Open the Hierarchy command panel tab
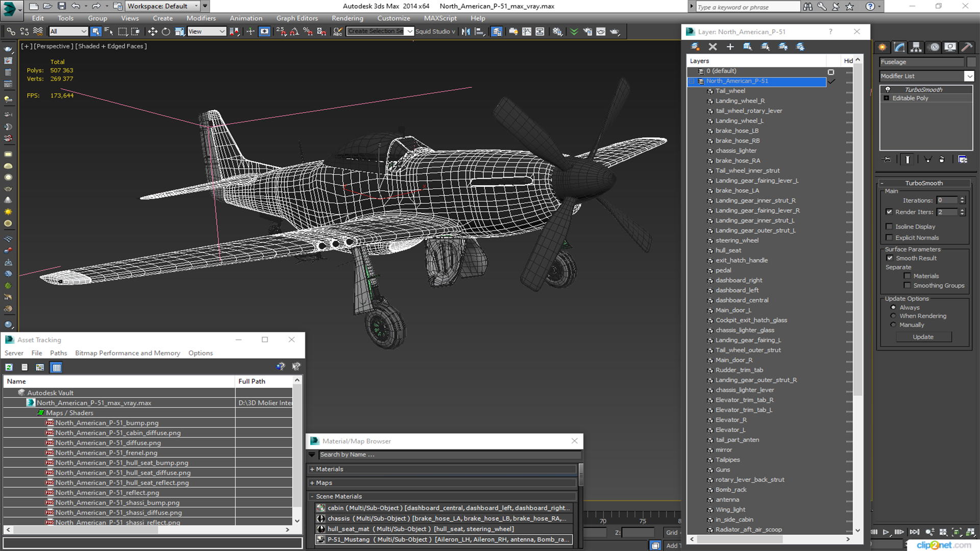980x551 pixels. 916,47
